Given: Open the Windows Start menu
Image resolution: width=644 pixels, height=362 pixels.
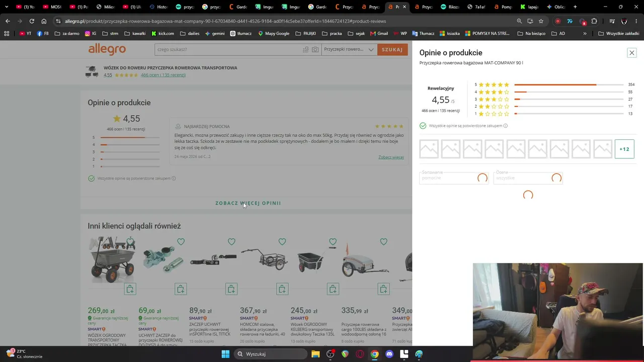Looking at the screenshot, I should 225,354.
